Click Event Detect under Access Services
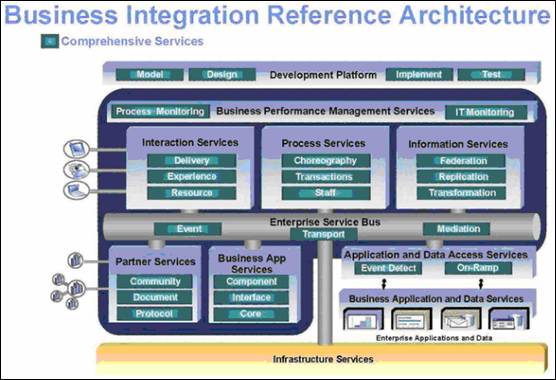Image resolution: width=556 pixels, height=380 pixels. (388, 268)
